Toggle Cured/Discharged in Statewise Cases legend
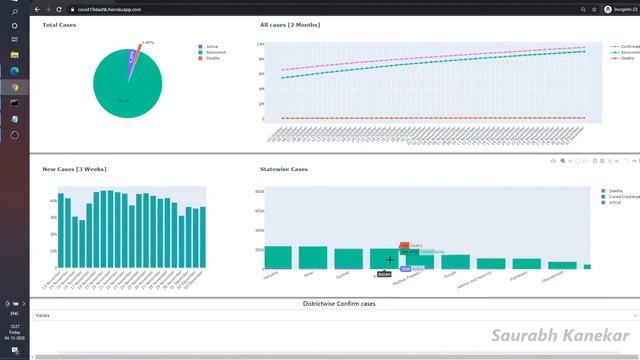Viewport: 640px width, 360px height. click(620, 196)
